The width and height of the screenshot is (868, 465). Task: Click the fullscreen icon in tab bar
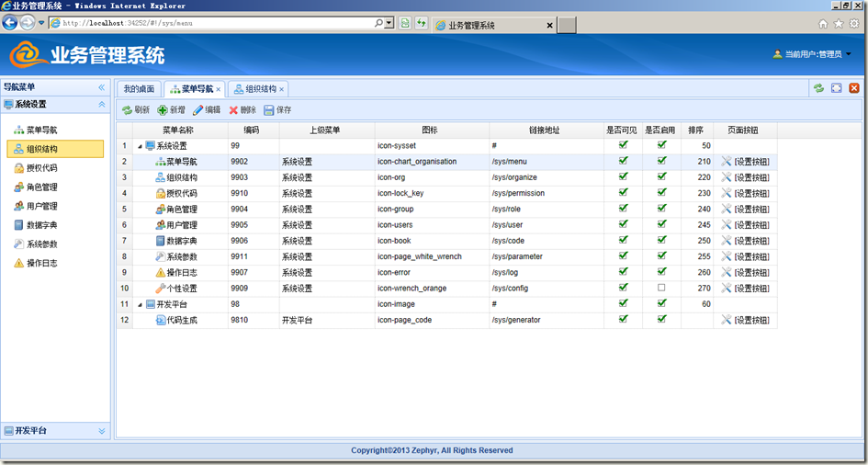(x=836, y=88)
